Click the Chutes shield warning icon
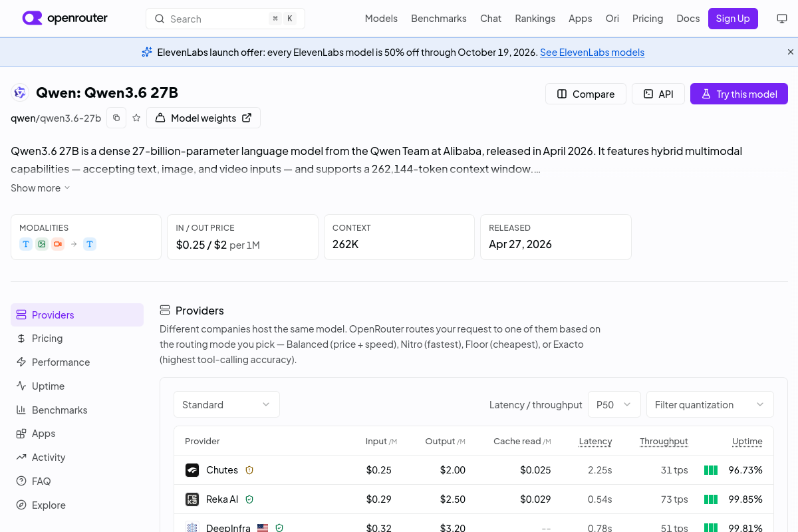 click(x=249, y=470)
